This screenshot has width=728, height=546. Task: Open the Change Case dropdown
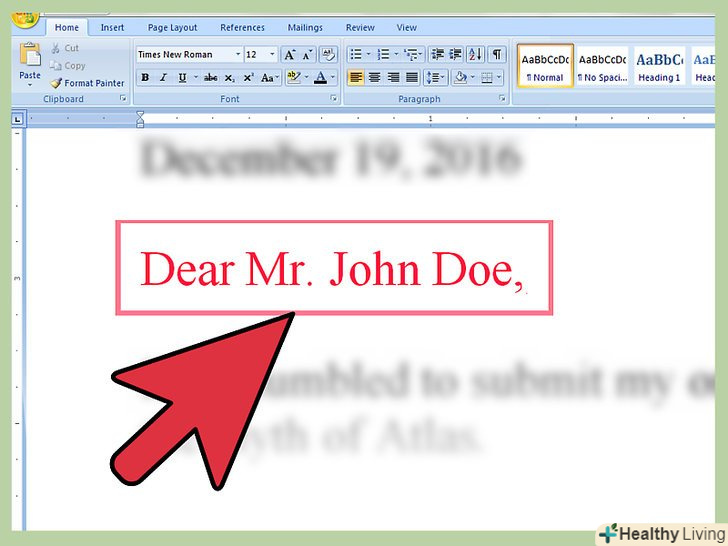[x=270, y=78]
